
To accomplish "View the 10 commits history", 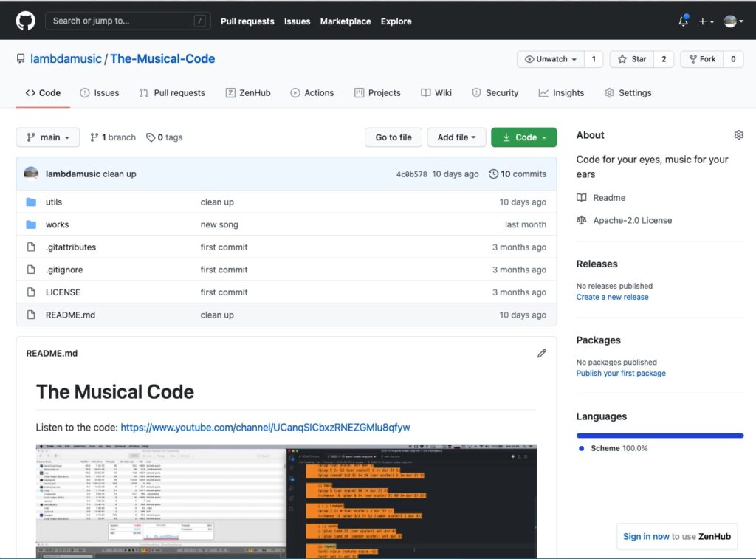I will [x=518, y=174].
